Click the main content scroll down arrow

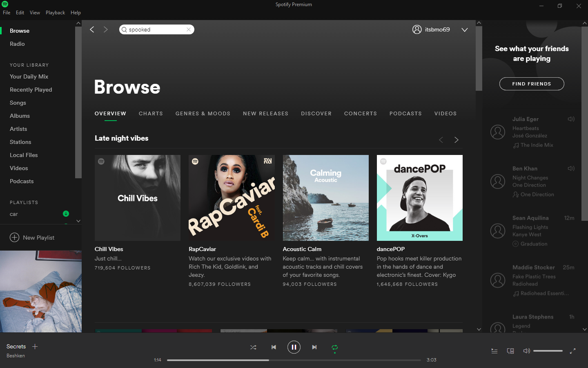[479, 329]
